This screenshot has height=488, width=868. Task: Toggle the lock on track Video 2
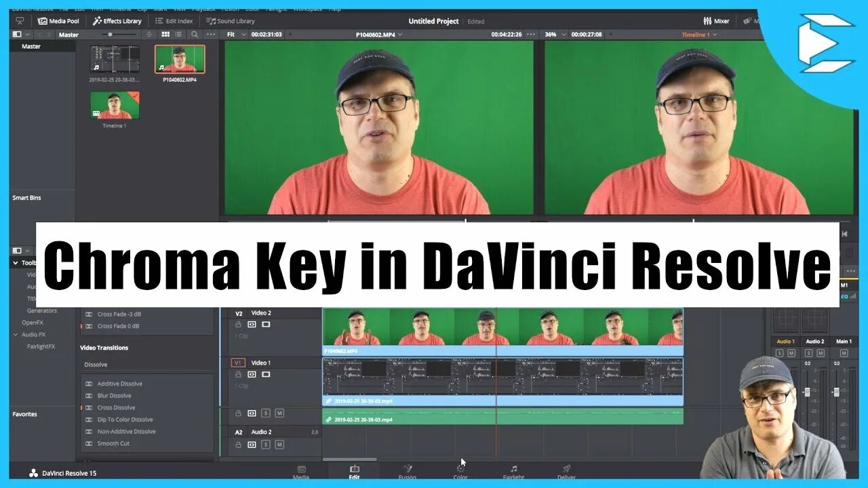238,325
